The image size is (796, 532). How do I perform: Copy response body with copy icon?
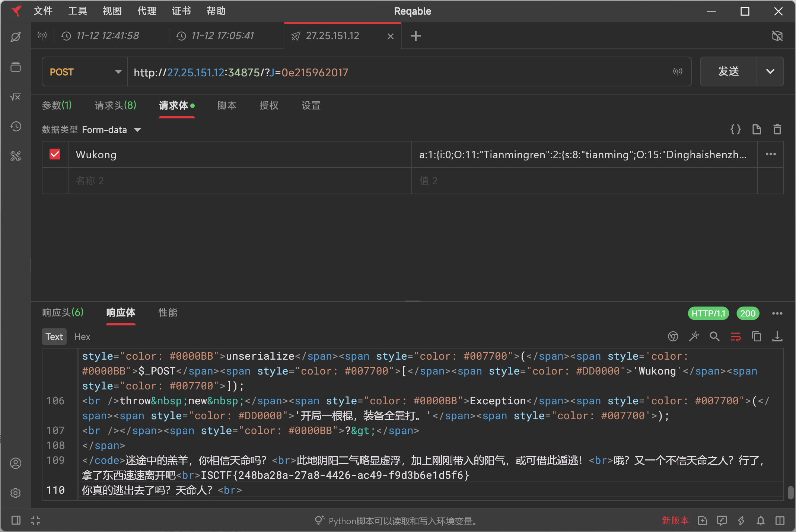click(756, 337)
